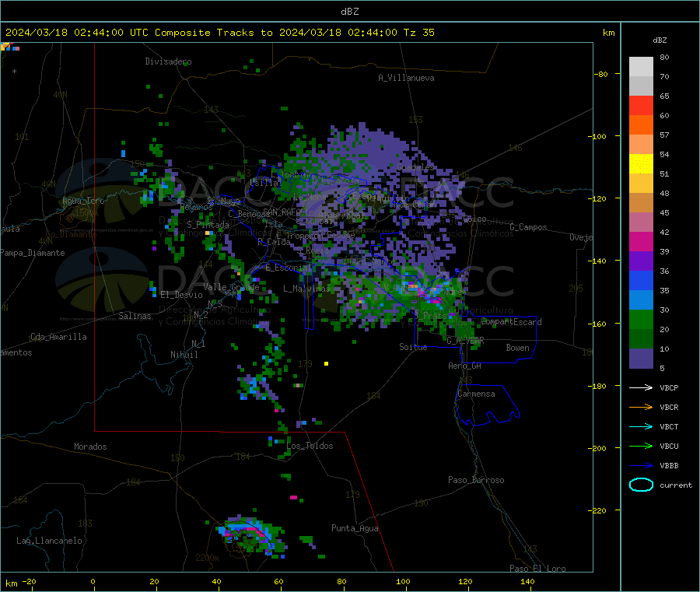Click the Agua_Toro place label
This screenshot has height=592, width=700.
click(83, 201)
